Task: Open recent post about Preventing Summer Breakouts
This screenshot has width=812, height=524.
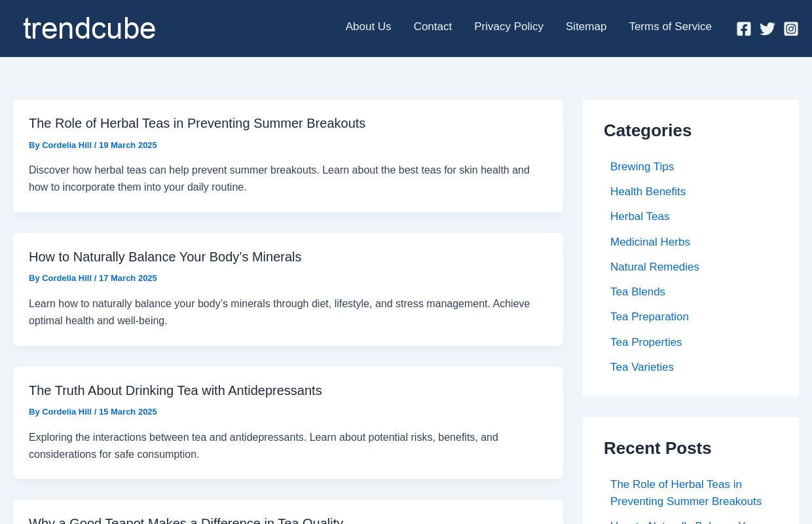Action: [686, 493]
